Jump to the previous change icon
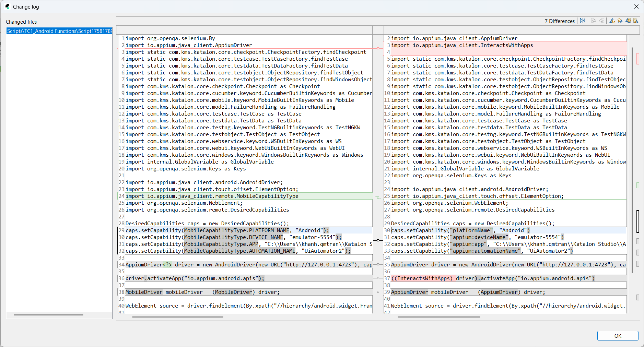The image size is (644, 347). pos(636,21)
